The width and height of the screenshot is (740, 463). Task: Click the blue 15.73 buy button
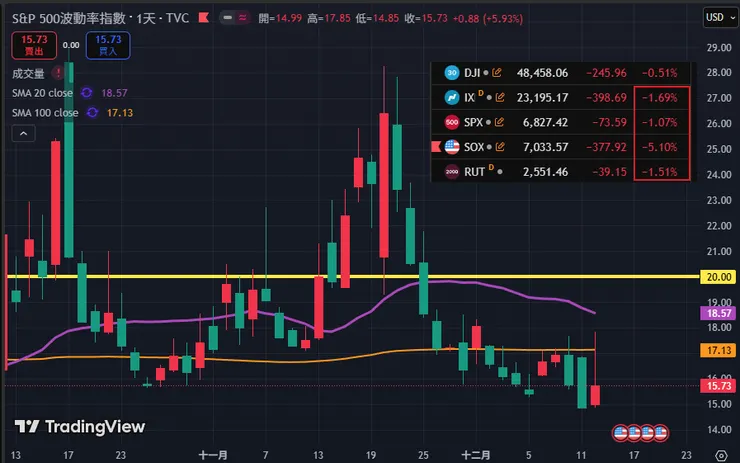pos(108,45)
